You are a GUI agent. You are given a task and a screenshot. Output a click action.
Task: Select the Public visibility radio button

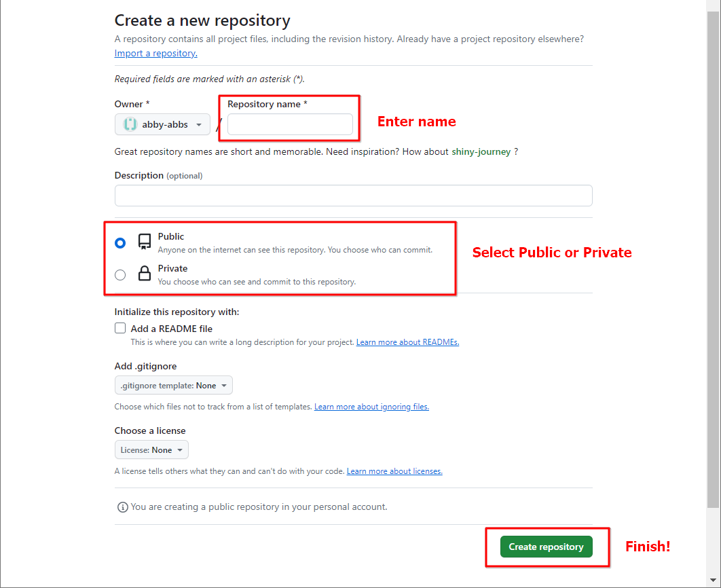coord(120,242)
